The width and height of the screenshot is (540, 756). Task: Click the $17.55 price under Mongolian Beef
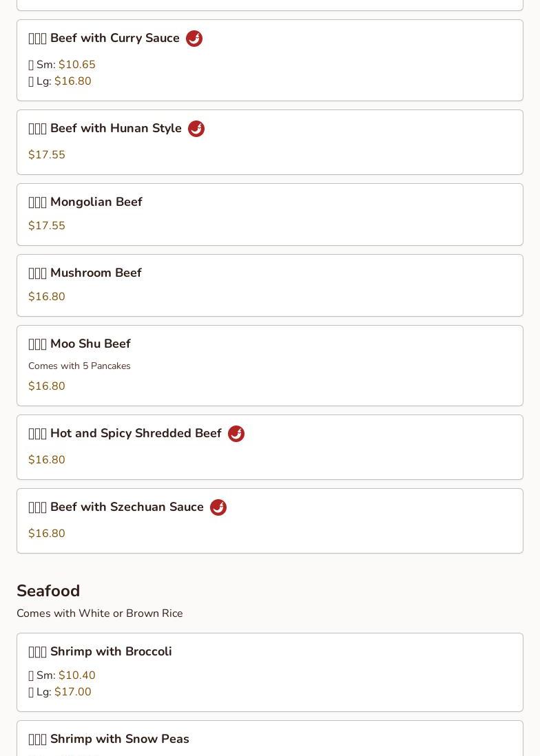point(47,225)
